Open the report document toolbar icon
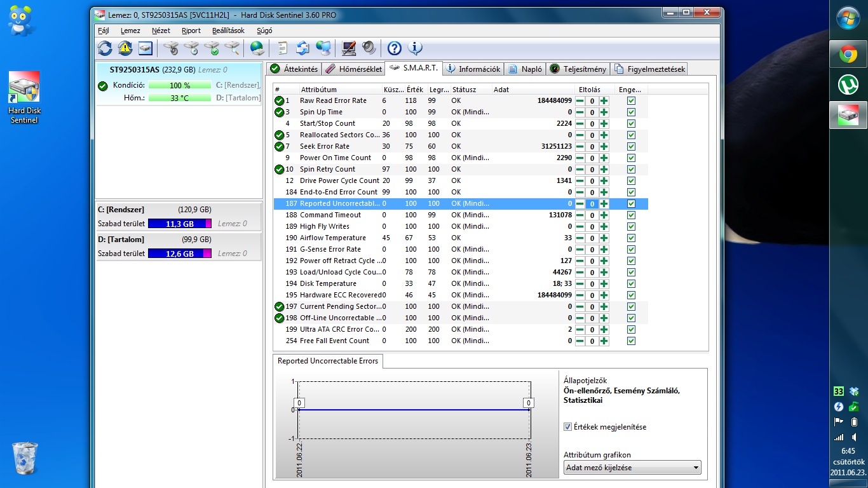Screen dimensions: 868x488 tap(283, 48)
